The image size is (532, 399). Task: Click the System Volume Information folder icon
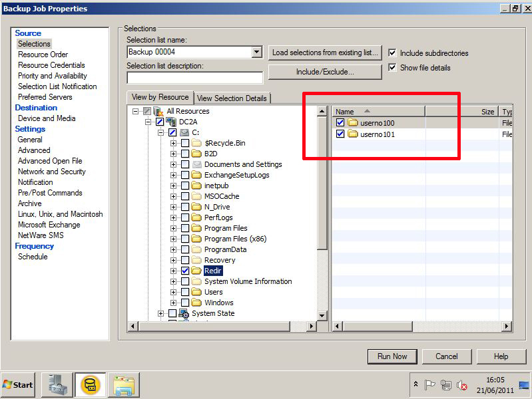coord(196,281)
